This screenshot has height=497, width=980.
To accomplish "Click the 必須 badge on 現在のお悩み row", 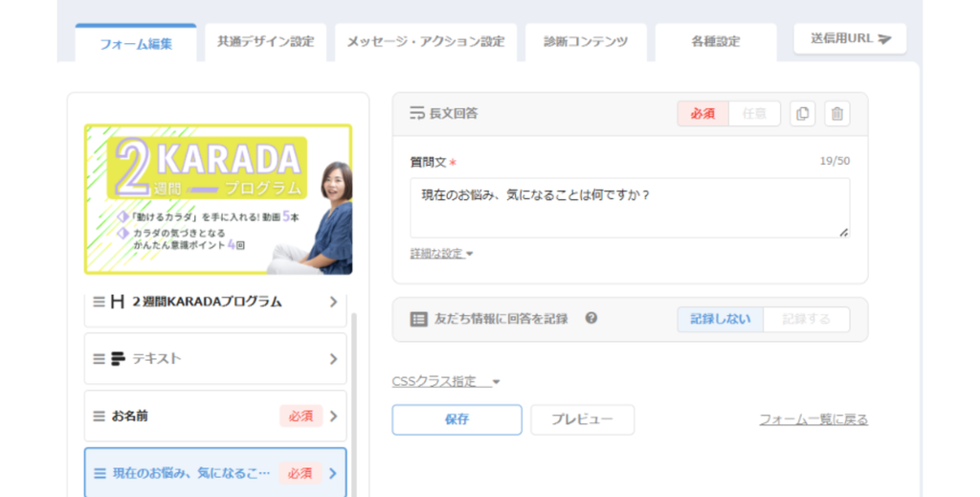I will [300, 474].
